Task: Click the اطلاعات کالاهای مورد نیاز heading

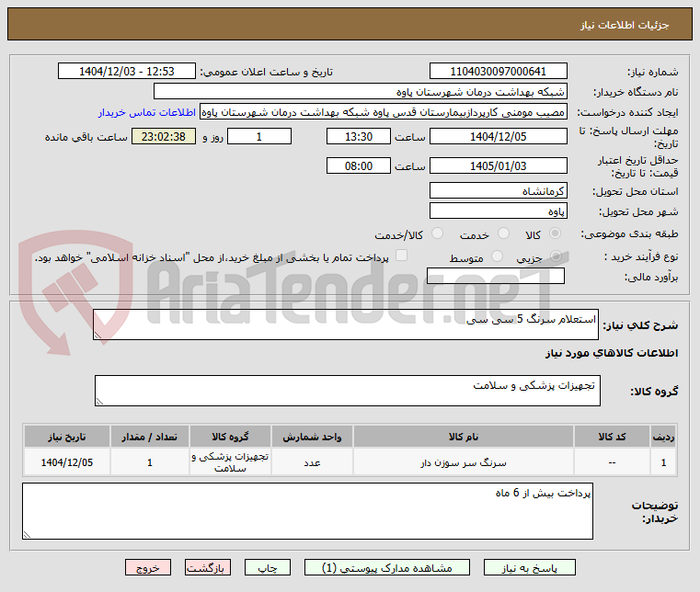Action: click(x=612, y=353)
